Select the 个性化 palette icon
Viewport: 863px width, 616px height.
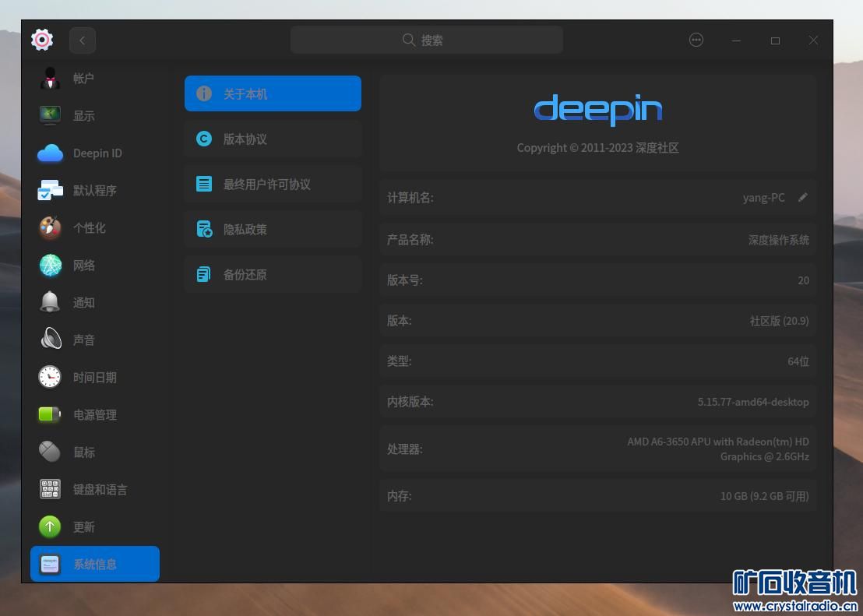point(50,228)
